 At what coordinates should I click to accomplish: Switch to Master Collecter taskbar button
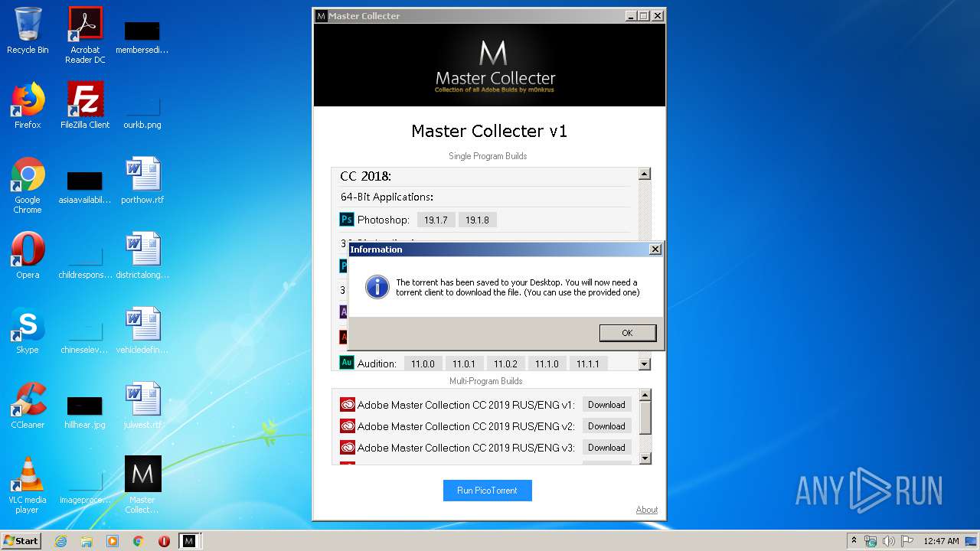(188, 541)
